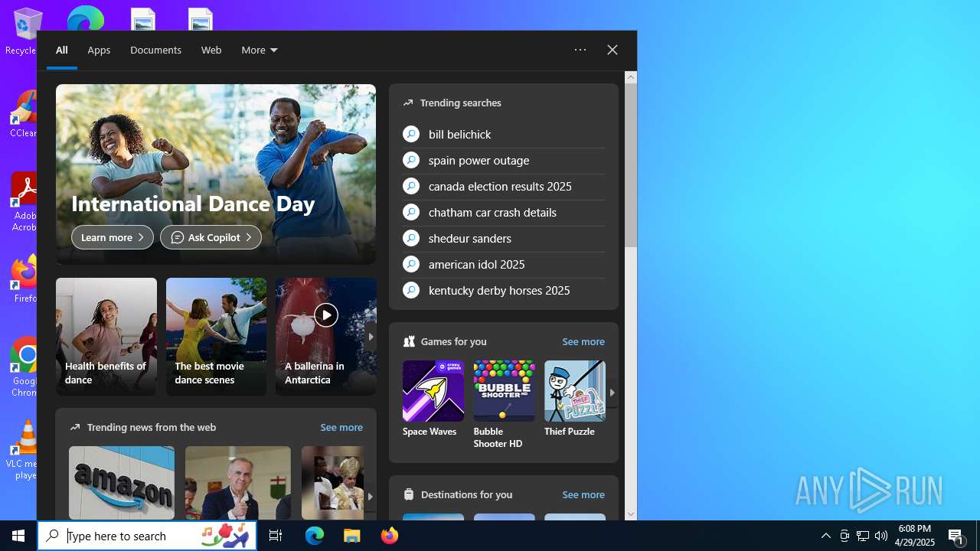Show more games with right arrow
The height and width of the screenshot is (551, 980).
pyautogui.click(x=612, y=392)
